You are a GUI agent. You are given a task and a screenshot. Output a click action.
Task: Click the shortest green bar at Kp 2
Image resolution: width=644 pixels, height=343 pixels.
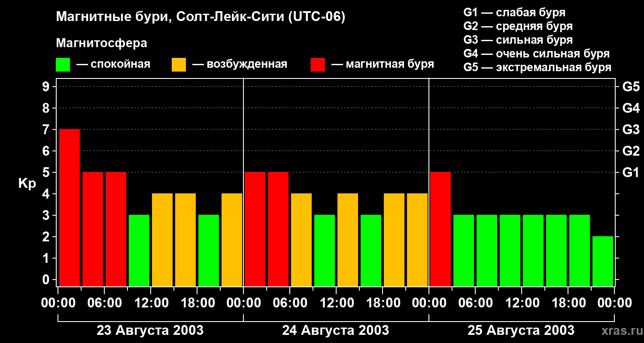click(603, 261)
